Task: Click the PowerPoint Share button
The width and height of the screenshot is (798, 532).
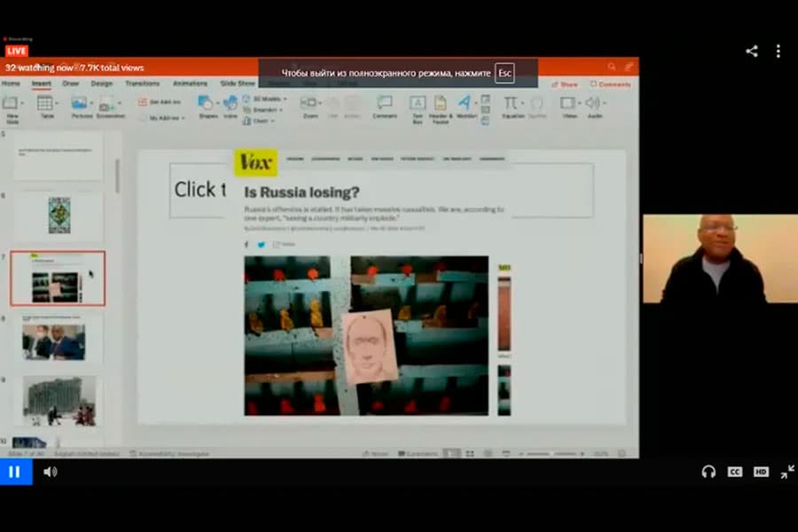Action: (x=565, y=84)
